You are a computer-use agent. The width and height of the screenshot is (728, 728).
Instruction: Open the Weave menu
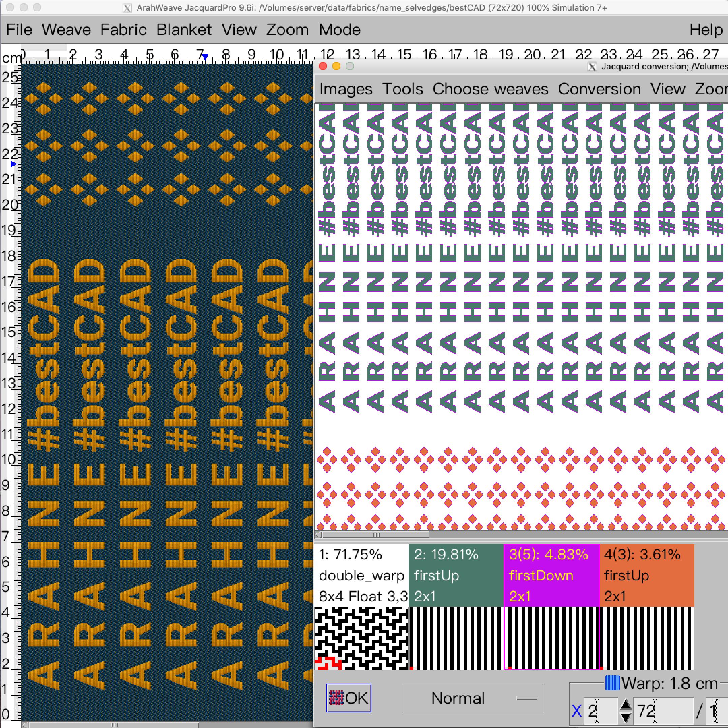click(x=66, y=29)
